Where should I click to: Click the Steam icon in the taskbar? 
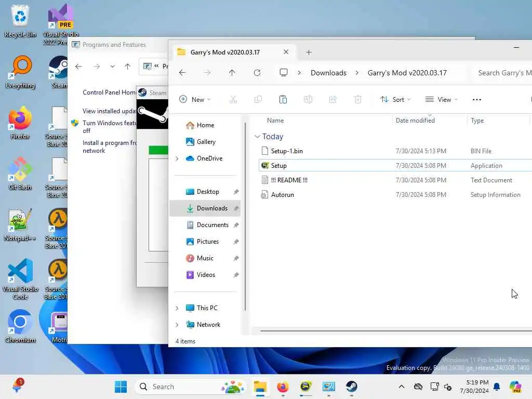point(351,387)
